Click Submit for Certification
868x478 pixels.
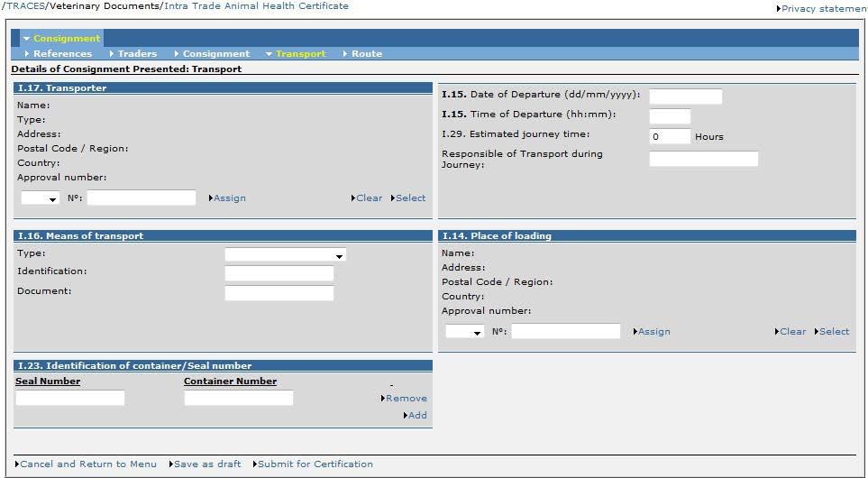(315, 464)
